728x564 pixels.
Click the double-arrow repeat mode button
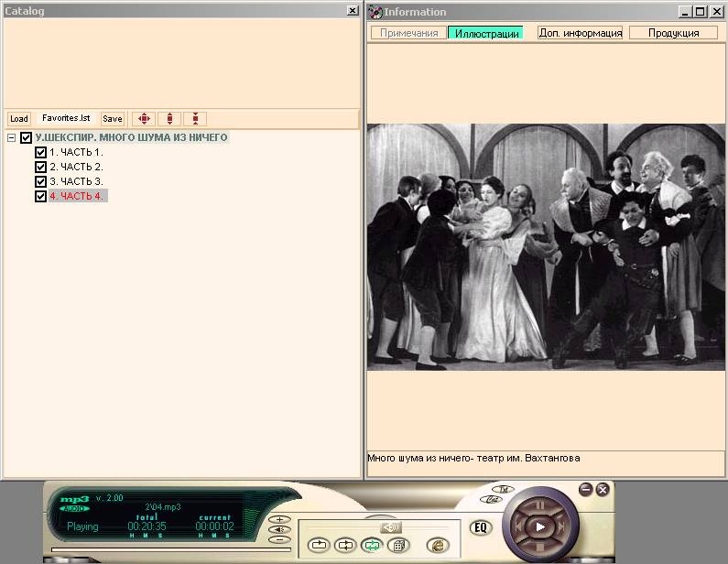pos(345,545)
